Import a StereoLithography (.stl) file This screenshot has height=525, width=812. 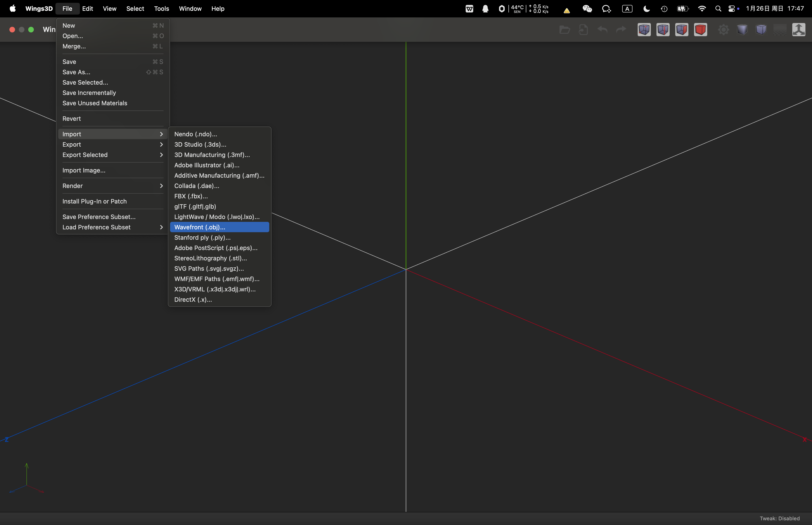pos(219,258)
